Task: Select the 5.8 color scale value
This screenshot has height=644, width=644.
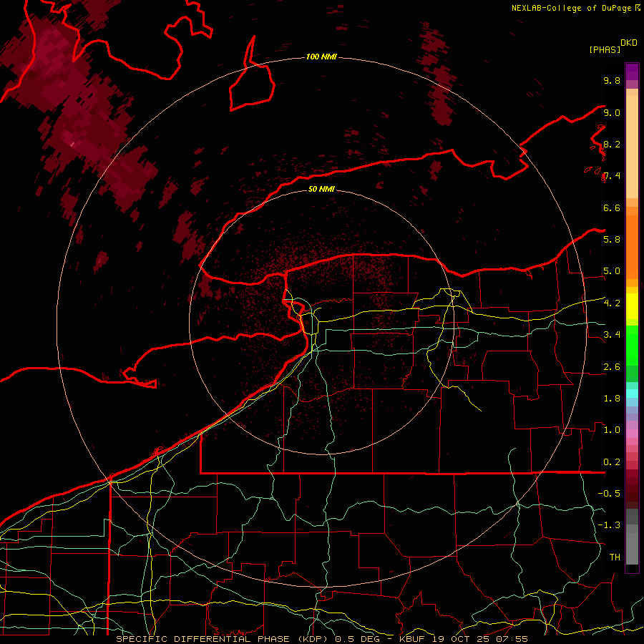Action: pyautogui.click(x=612, y=240)
